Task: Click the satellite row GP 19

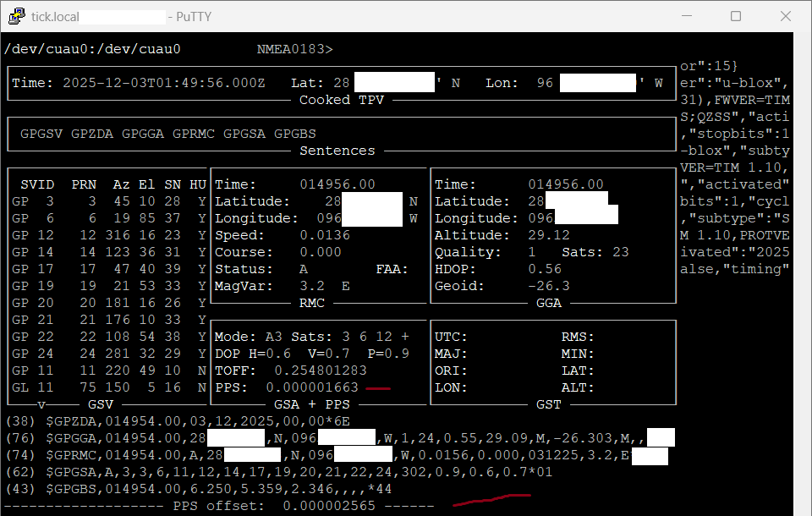Action: pos(109,286)
